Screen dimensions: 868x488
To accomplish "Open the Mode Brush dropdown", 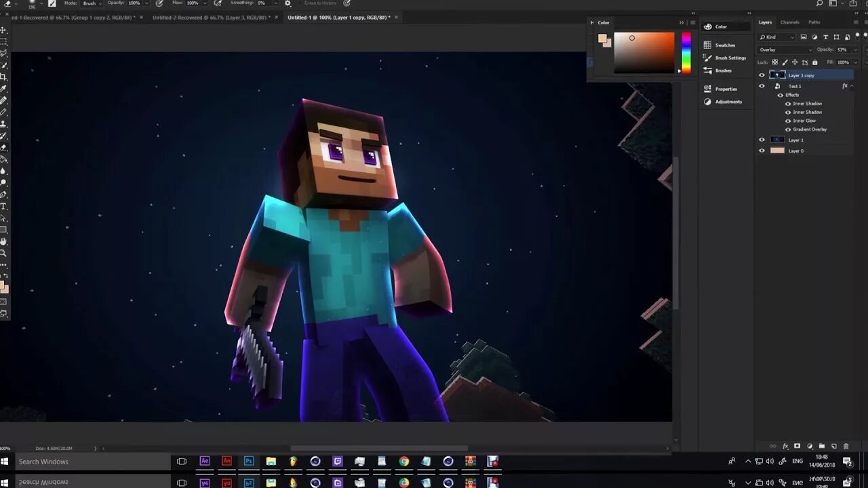I will [92, 3].
